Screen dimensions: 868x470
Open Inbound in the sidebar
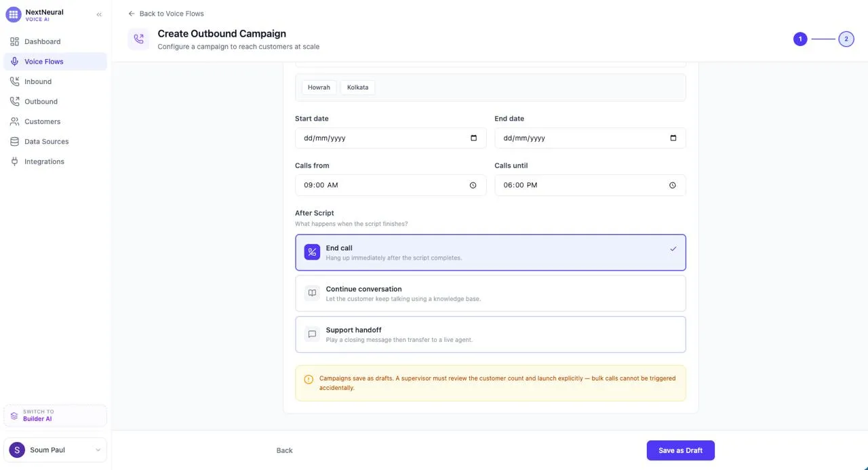[x=55, y=81]
